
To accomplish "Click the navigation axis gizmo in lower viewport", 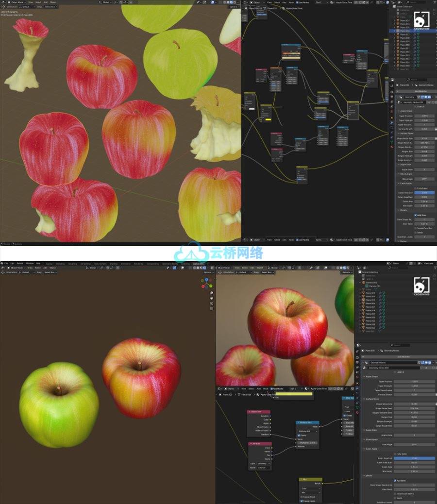I will coord(207,283).
